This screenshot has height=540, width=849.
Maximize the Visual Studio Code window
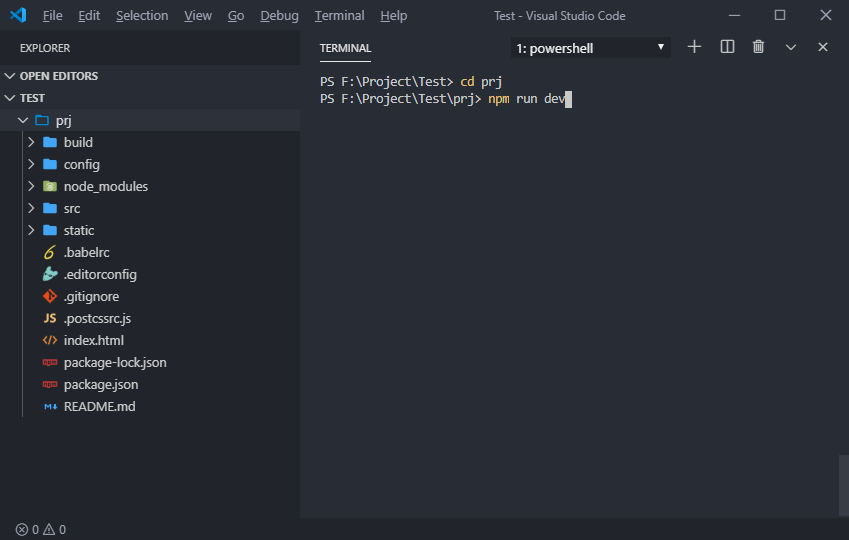[780, 15]
